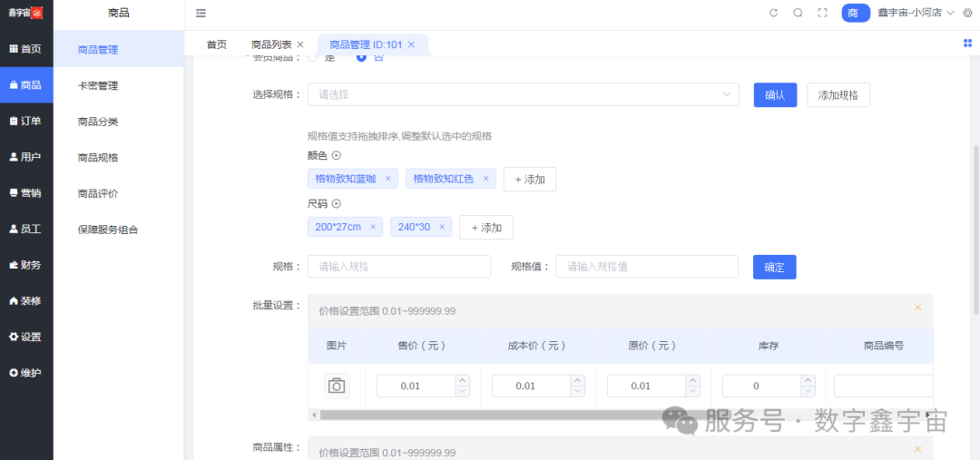Close the 商品列表 tab

[300, 44]
